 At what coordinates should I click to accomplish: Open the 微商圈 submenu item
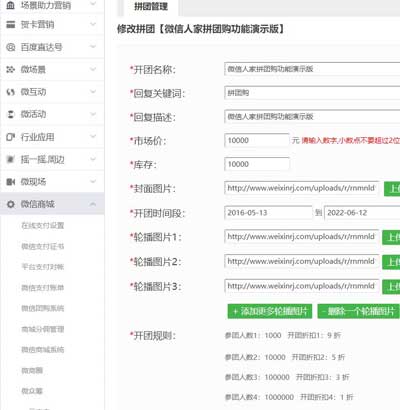pyautogui.click(x=32, y=370)
